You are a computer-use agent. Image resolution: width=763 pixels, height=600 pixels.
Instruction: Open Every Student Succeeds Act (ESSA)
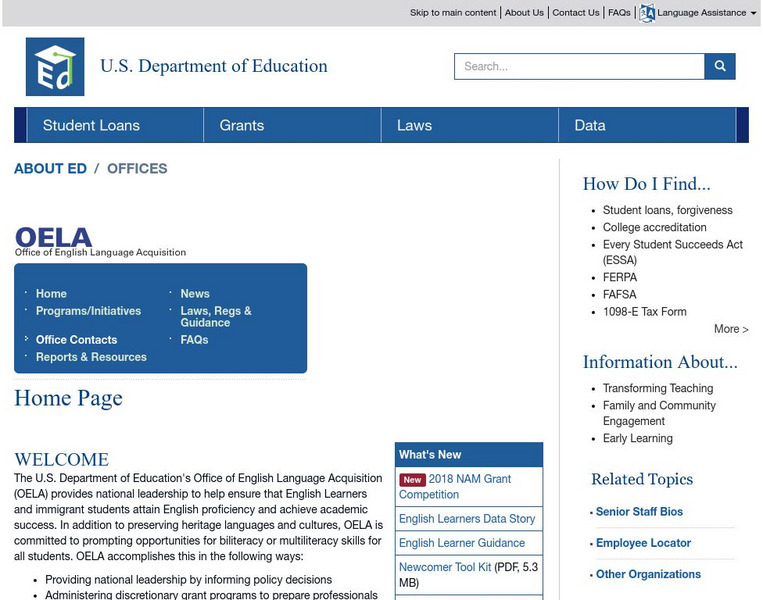click(672, 252)
